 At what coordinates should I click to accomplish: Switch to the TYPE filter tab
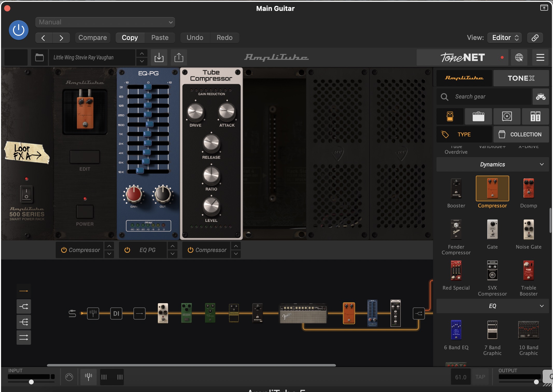[464, 134]
